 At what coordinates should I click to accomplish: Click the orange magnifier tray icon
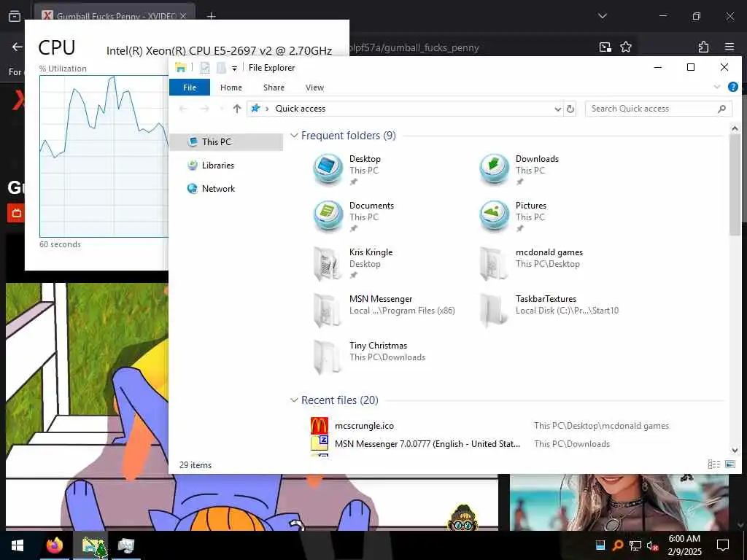click(617, 545)
